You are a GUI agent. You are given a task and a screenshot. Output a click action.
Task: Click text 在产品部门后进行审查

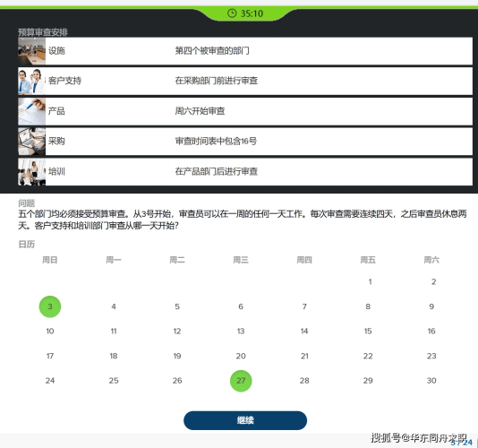tap(217, 171)
